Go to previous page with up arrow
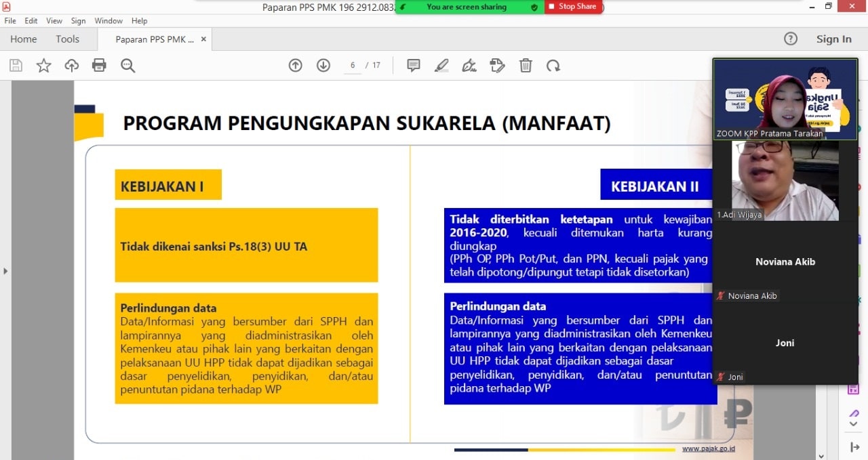The width and height of the screenshot is (868, 460). 295,66
